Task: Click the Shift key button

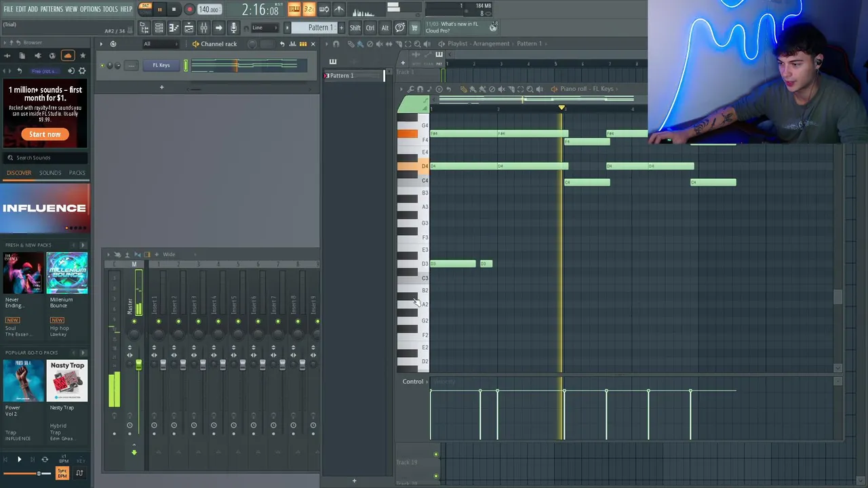Action: [x=355, y=28]
